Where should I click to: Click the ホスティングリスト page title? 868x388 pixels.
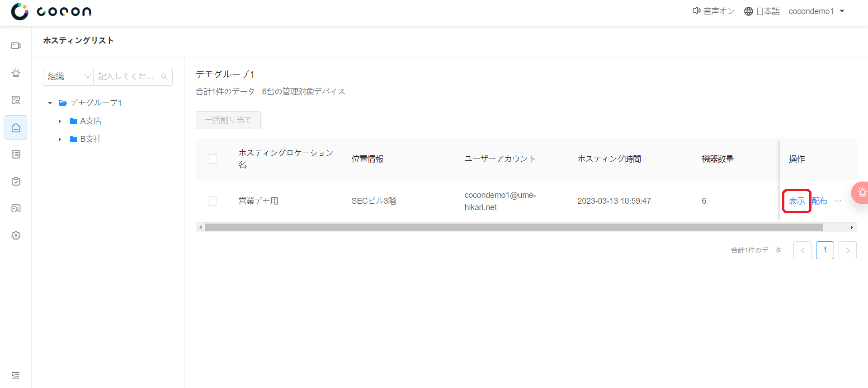click(78, 41)
